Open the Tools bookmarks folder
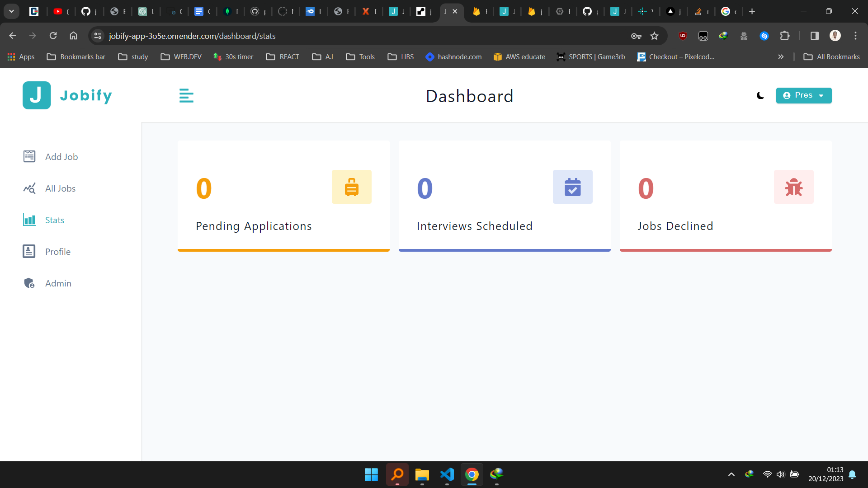The width and height of the screenshot is (868, 488). click(360, 57)
